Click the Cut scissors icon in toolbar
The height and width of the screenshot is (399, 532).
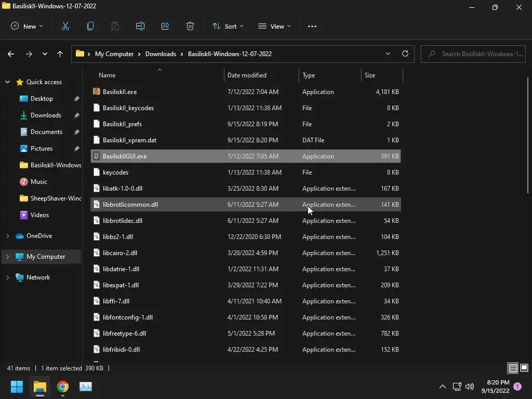(65, 26)
